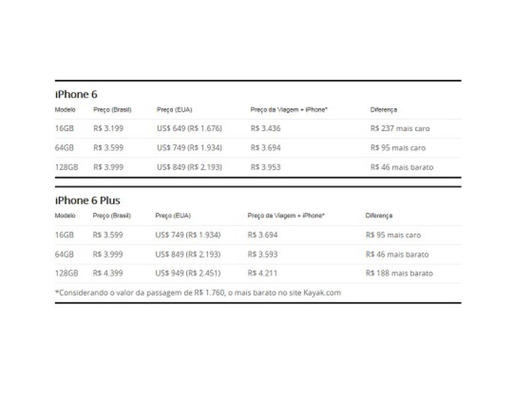Image resolution: width=532 pixels, height=399 pixels.
Task: Select the R$ 4.211 trip price cell
Action: click(262, 273)
